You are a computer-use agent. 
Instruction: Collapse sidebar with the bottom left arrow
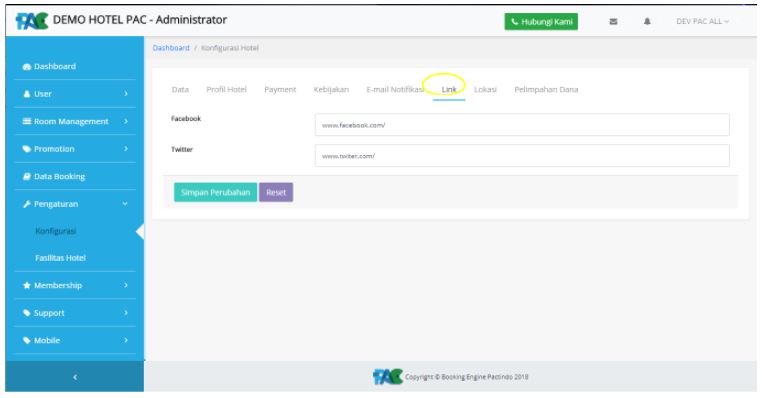pos(75,377)
